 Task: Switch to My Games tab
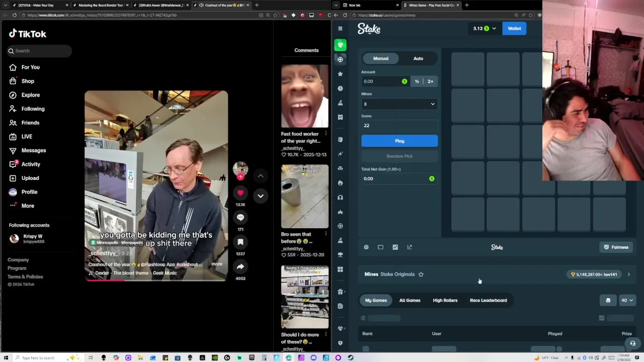tap(376, 300)
